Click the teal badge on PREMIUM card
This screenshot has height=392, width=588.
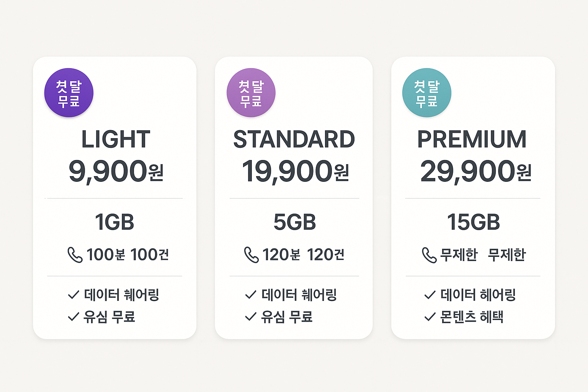(427, 93)
